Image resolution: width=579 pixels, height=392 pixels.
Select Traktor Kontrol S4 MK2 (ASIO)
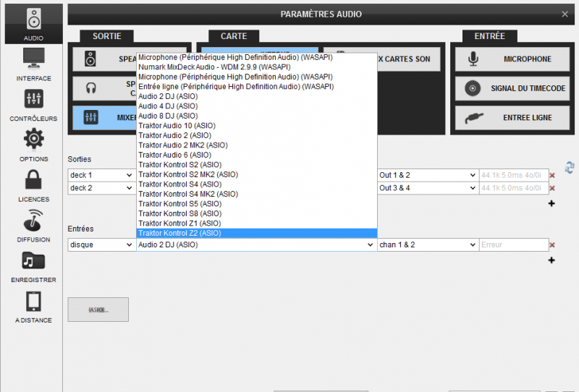point(257,194)
